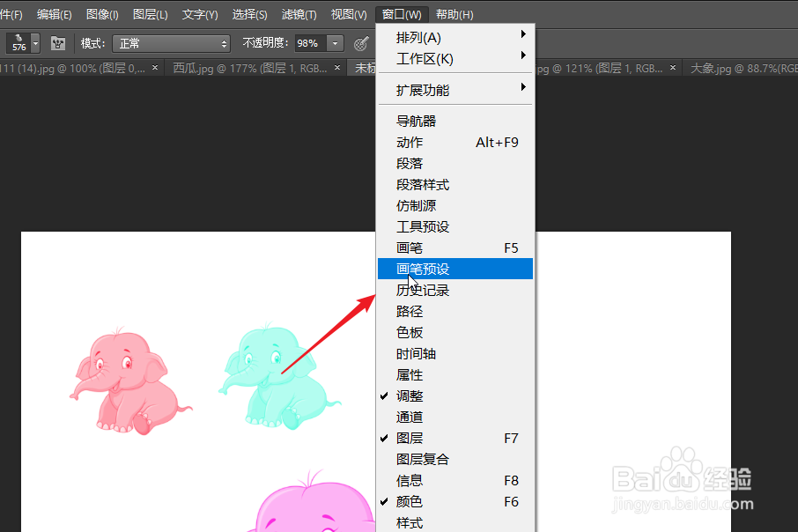The image size is (798, 532).
Task: Uncheck the 图层 F7 panel entry
Action: pyautogui.click(x=455, y=439)
